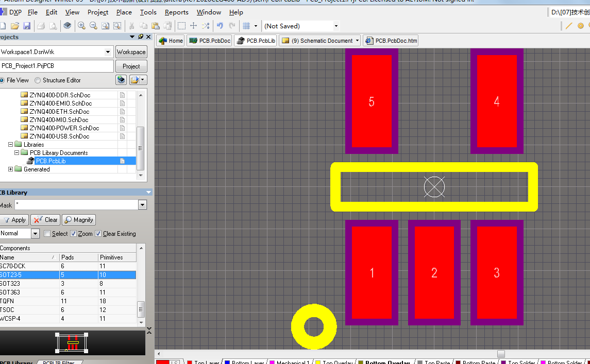Enable the Select checkbox
Screen dimensions: 590x364
47,234
